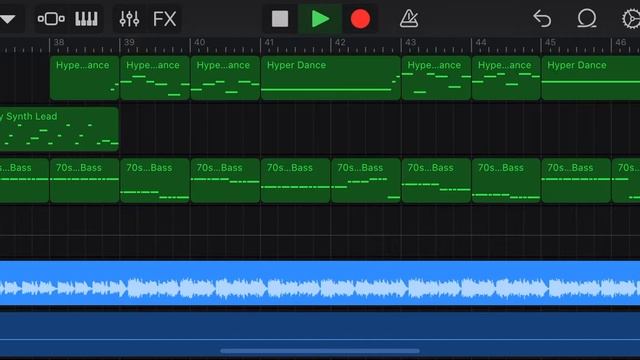Select long Hyper Dance region at bar 41
Viewport: 640px width, 360px height.
pos(331,78)
